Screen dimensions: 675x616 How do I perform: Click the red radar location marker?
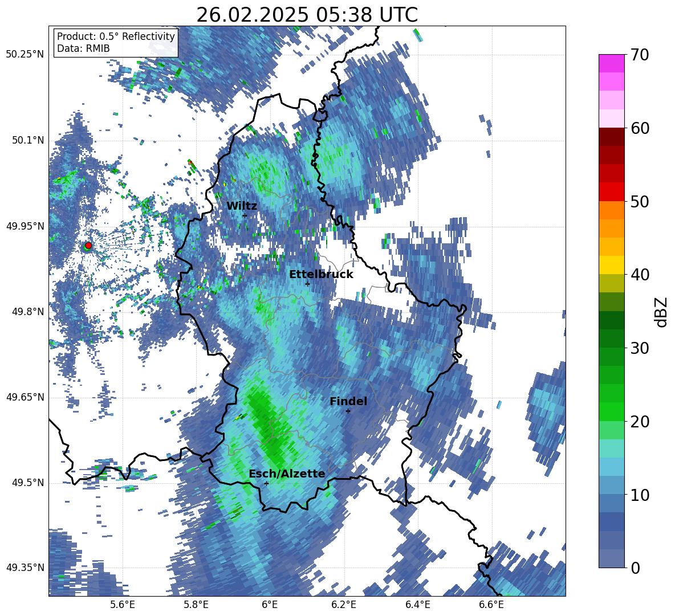click(88, 246)
